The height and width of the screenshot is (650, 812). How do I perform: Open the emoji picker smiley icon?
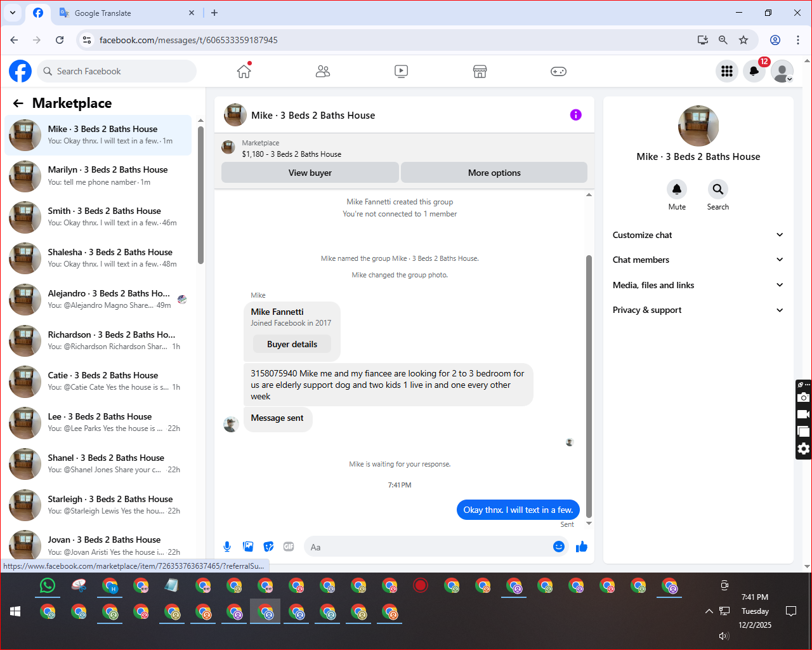pyautogui.click(x=559, y=547)
